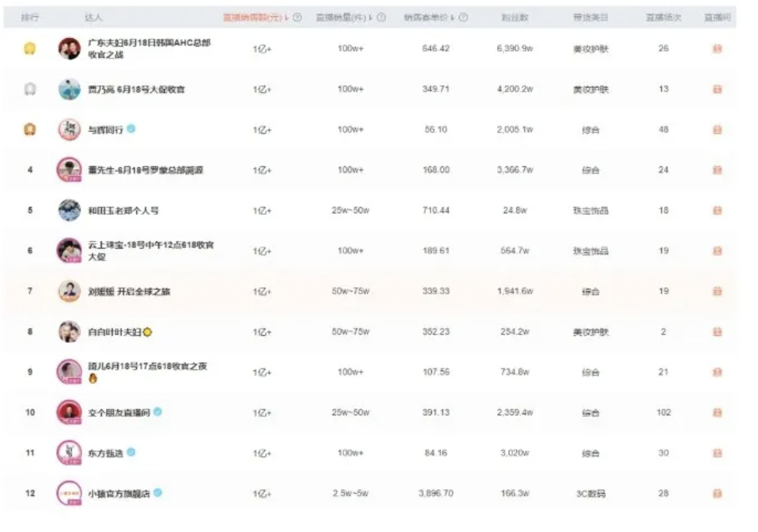Click the help icon beside 销售客单价 header
This screenshot has height=532, width=758.
pyautogui.click(x=464, y=18)
